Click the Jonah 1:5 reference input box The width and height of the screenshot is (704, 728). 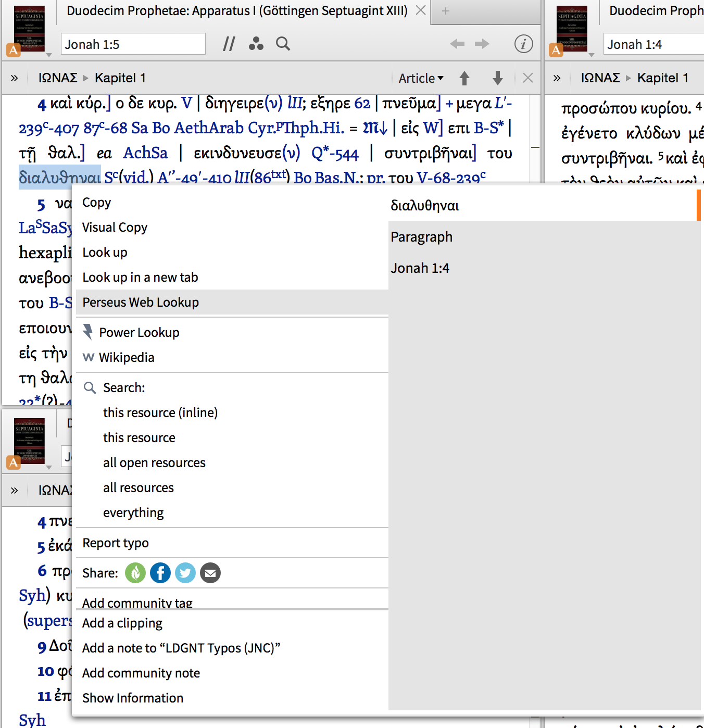point(133,44)
